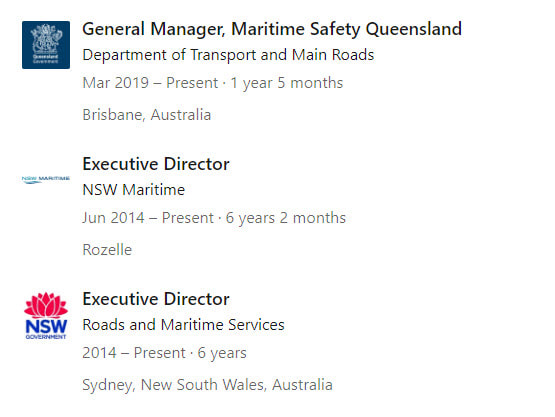Click the red waratah flower emblem

tap(46, 305)
